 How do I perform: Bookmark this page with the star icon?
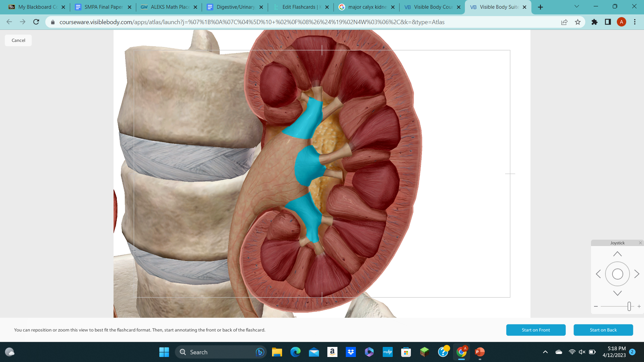click(x=578, y=22)
